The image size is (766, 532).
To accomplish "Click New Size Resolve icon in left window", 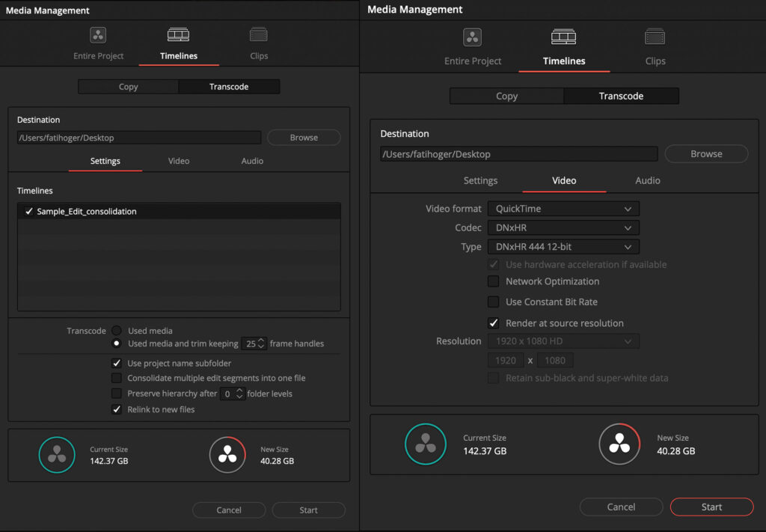I will coord(227,455).
